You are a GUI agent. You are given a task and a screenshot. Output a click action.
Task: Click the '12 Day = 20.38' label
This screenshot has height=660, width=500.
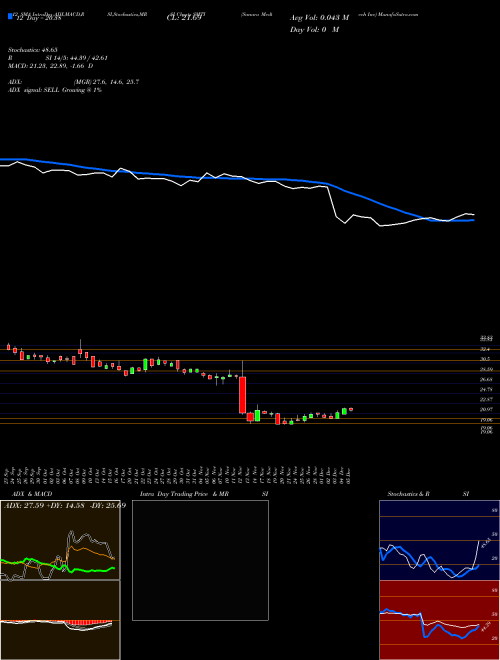tap(39, 18)
